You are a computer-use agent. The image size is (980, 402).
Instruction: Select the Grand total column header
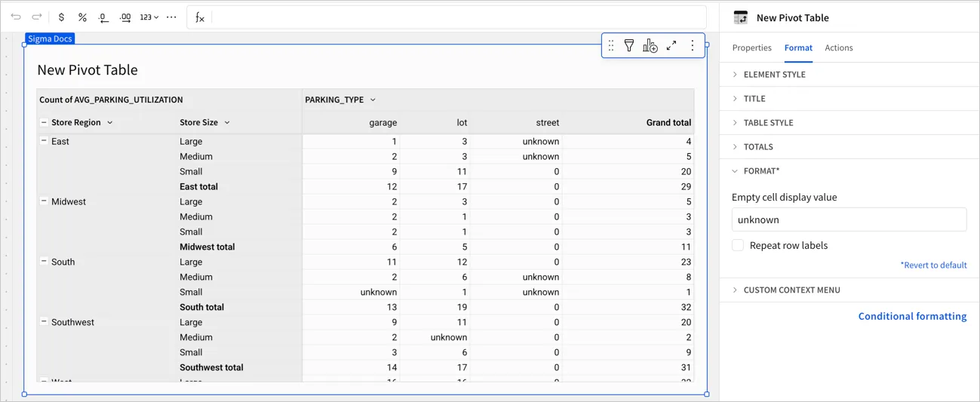click(x=668, y=122)
